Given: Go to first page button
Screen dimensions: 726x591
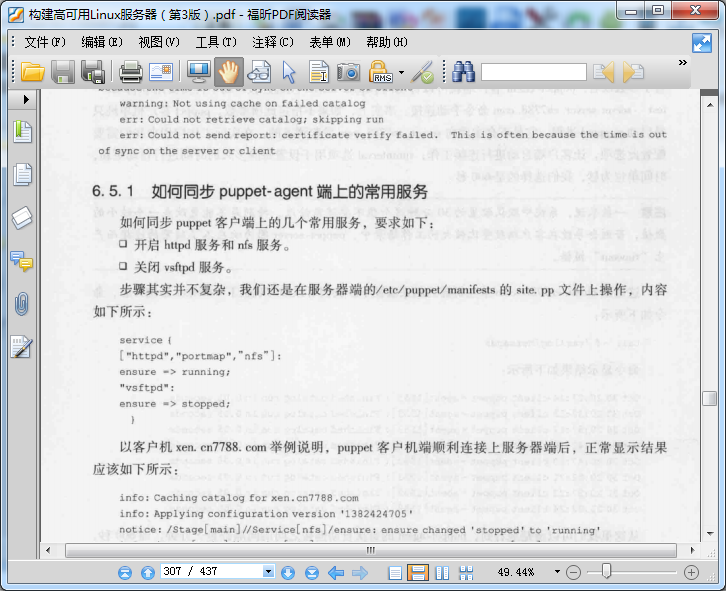Looking at the screenshot, I should pos(125,573).
